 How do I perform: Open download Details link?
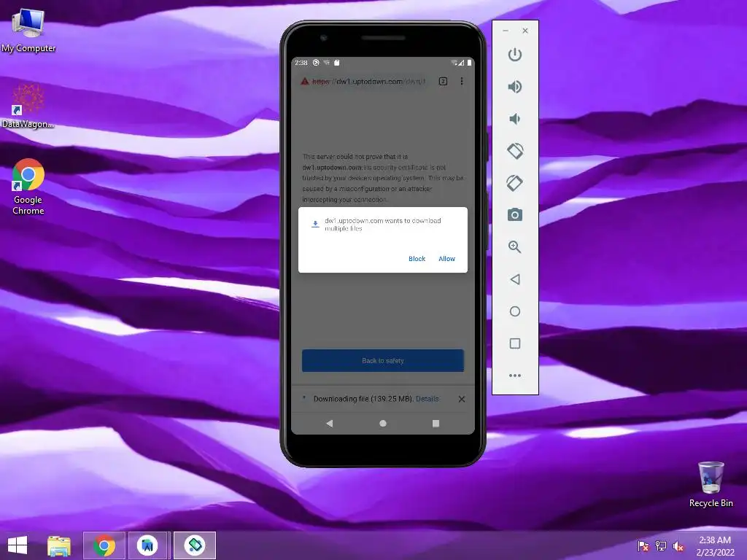427,399
